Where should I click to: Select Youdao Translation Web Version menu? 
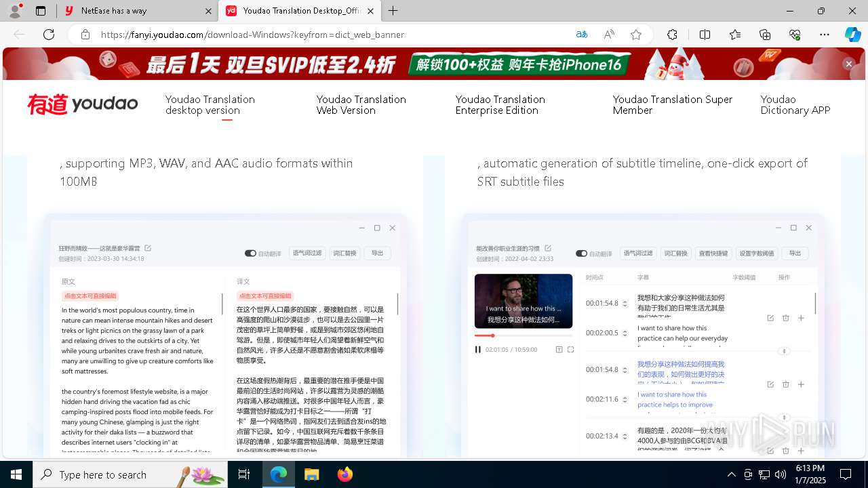(361, 105)
